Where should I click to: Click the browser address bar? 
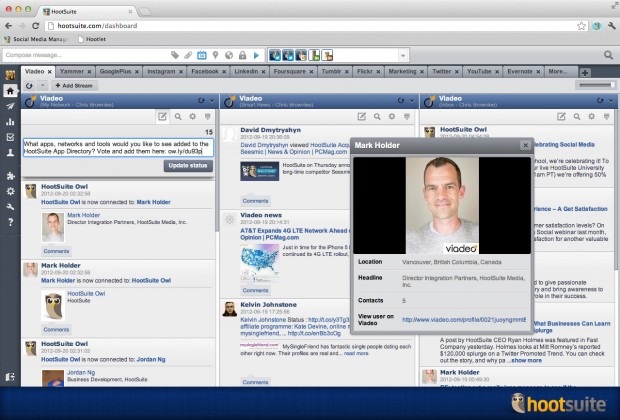click(312, 26)
